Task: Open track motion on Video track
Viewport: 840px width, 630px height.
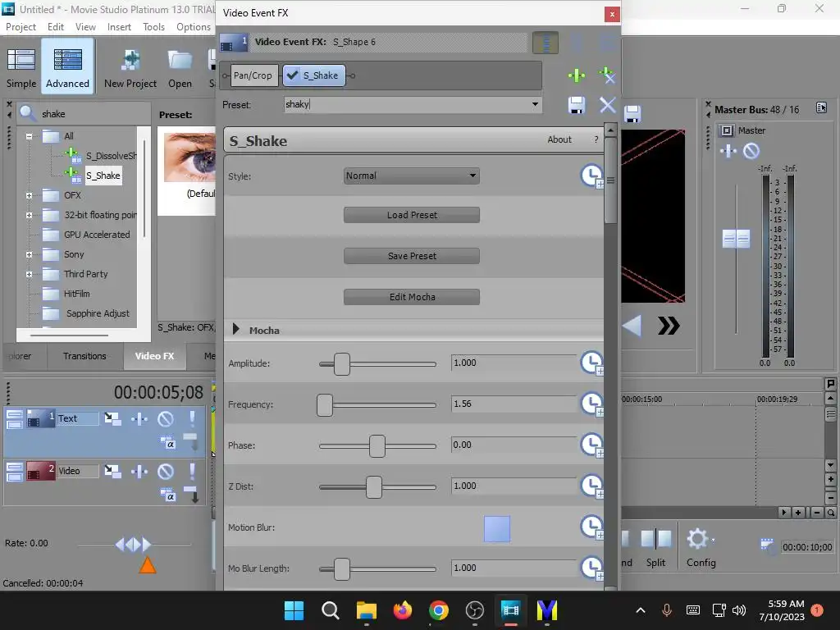Action: 112,471
